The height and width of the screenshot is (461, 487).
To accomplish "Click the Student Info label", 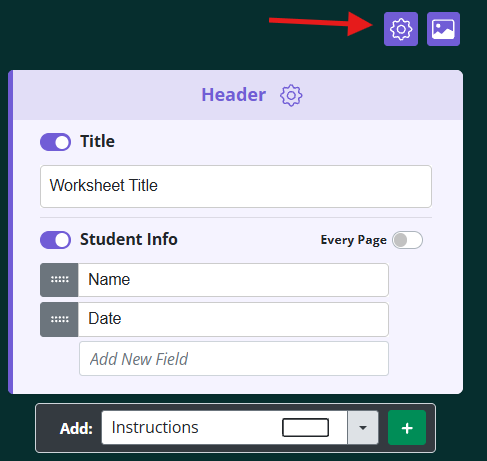I will pos(129,239).
